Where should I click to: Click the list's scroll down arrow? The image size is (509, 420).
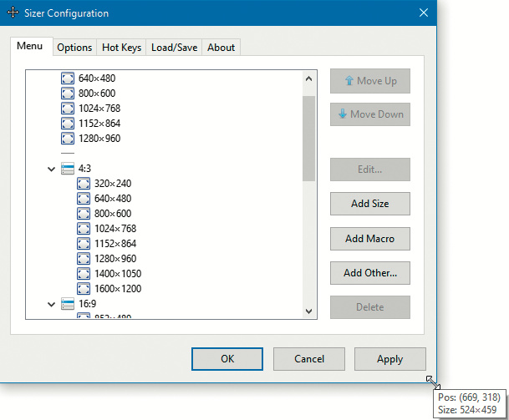tap(308, 311)
